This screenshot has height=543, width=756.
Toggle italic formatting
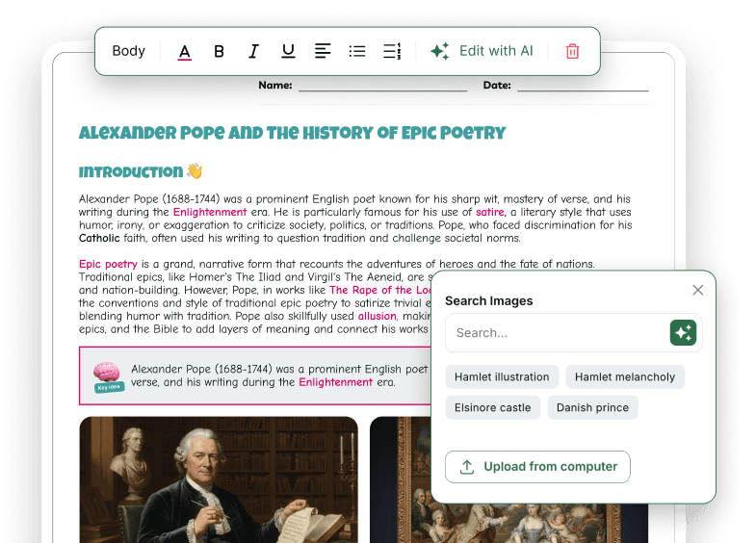pyautogui.click(x=253, y=51)
